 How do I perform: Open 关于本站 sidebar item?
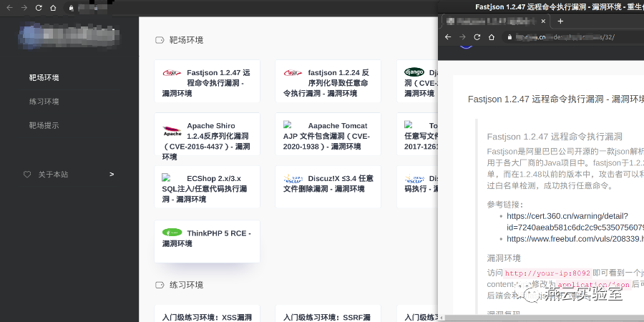[69, 175]
